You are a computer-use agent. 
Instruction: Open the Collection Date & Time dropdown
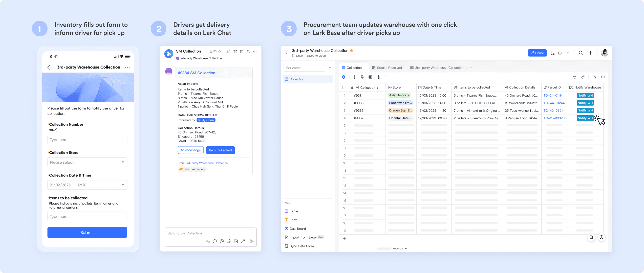[87, 185]
